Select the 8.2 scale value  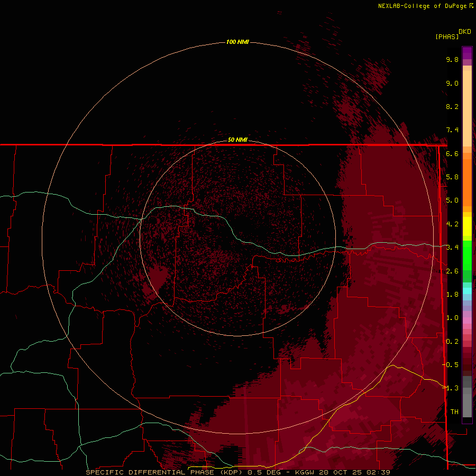click(452, 106)
